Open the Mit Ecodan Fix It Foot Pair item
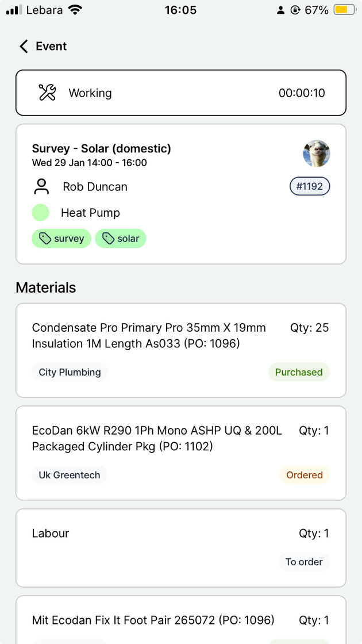Viewport: 362px width, 644px height. coord(153,620)
